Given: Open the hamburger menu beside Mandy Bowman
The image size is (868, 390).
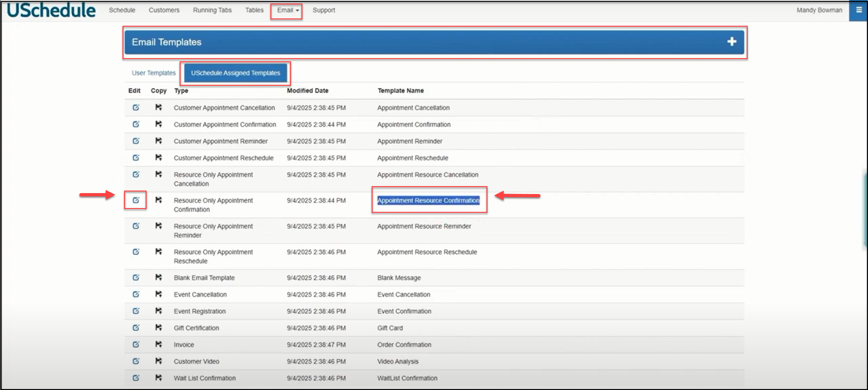Looking at the screenshot, I should pyautogui.click(x=858, y=10).
